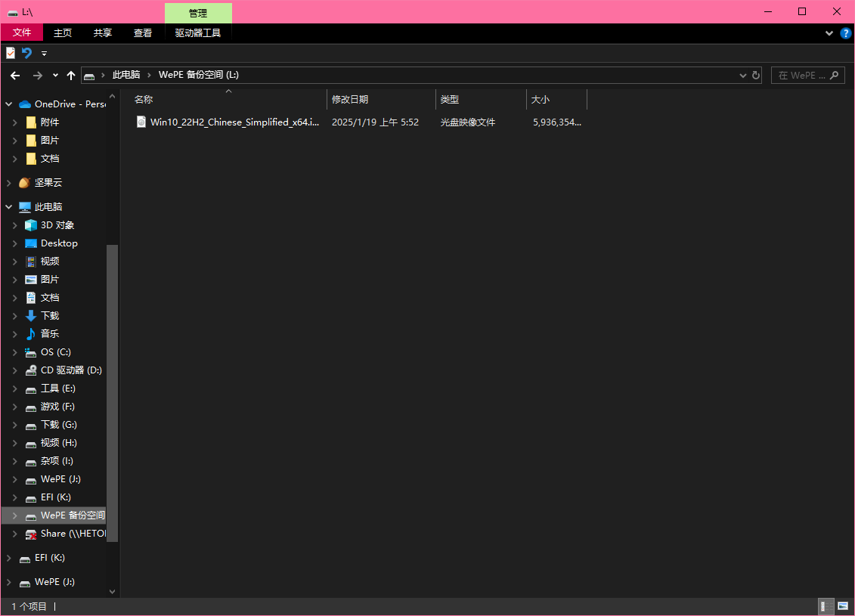
Task: Expand the ribbon with the chevron
Action: pos(830,33)
